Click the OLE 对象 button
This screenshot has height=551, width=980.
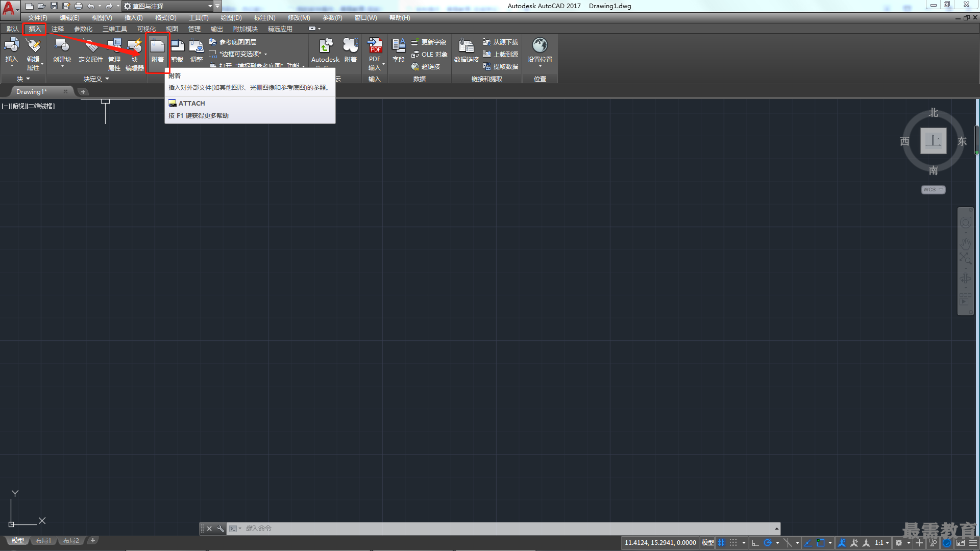pyautogui.click(x=429, y=55)
